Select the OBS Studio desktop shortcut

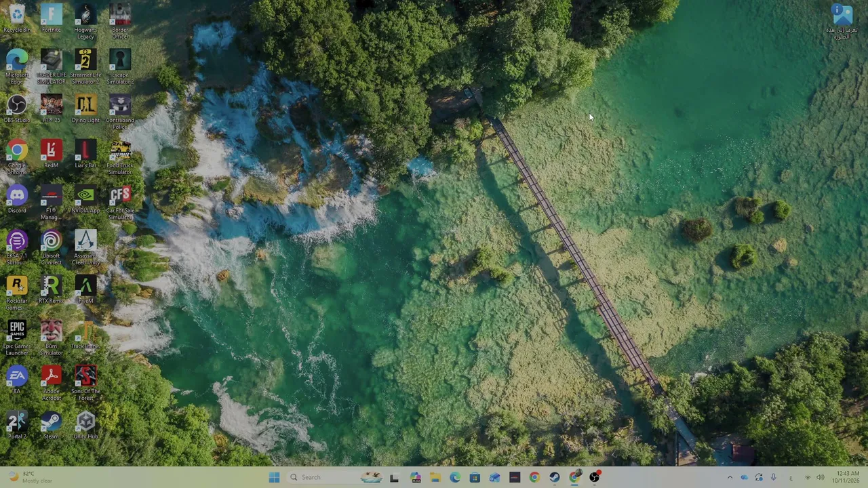click(x=17, y=108)
